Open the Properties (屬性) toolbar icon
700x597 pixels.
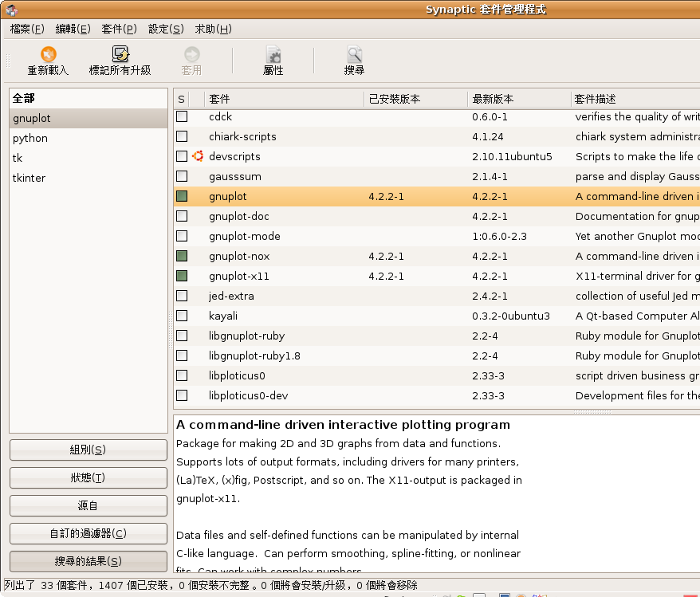[273, 54]
